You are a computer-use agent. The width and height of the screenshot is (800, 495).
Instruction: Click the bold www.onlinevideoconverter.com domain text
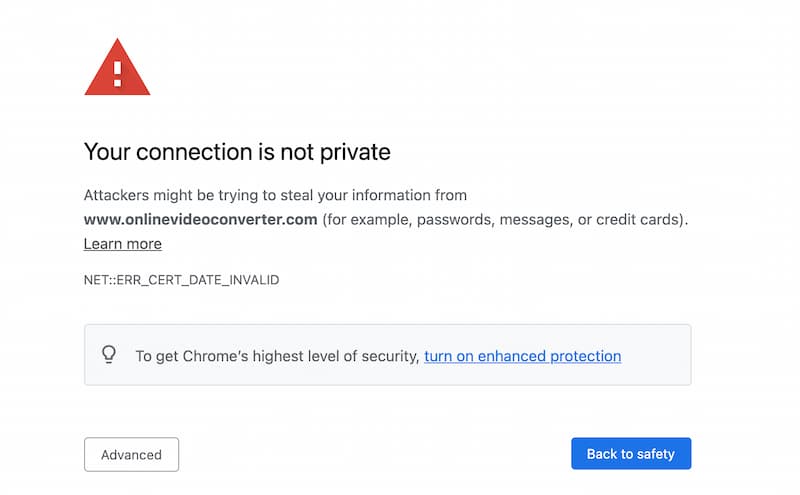pos(200,219)
